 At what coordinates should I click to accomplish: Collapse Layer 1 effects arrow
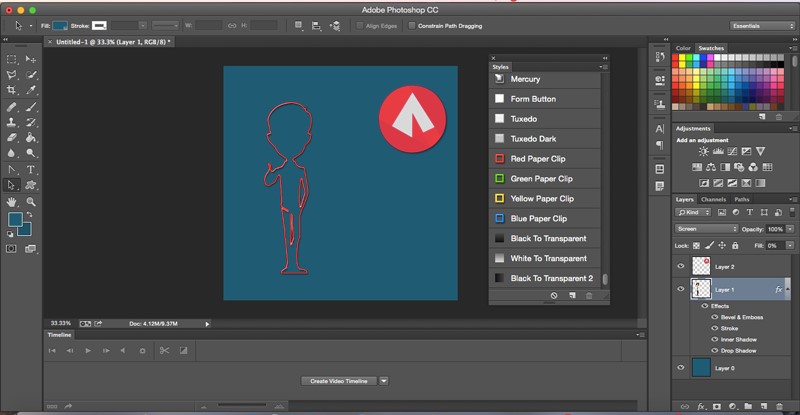coord(788,289)
